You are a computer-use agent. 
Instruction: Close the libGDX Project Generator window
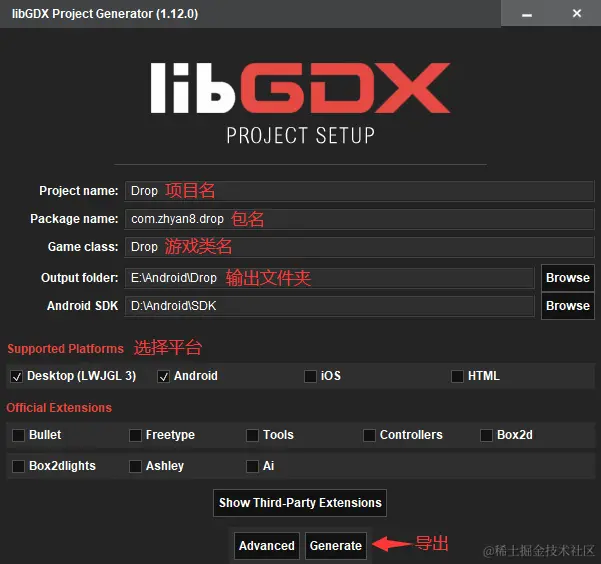(576, 14)
